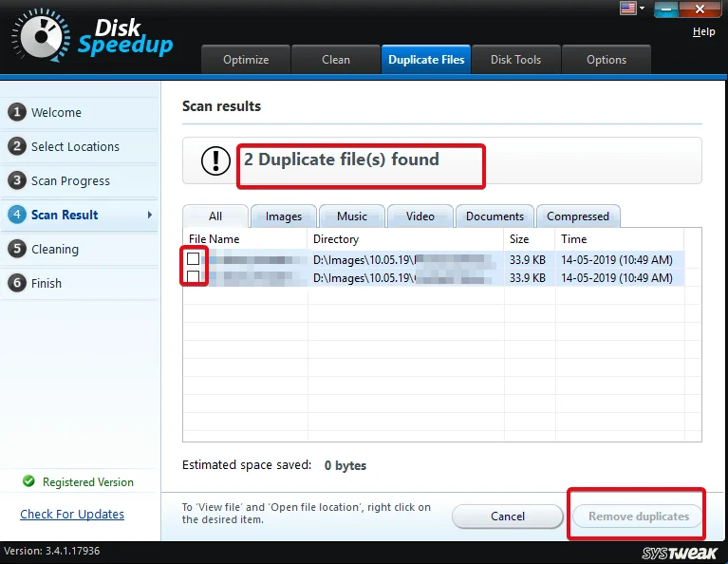Check the first duplicate file checkbox
This screenshot has width=728, height=564.
(x=194, y=259)
